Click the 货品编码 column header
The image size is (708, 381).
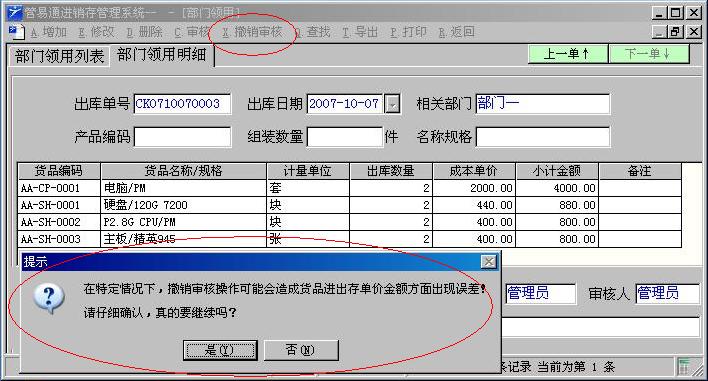click(x=59, y=171)
